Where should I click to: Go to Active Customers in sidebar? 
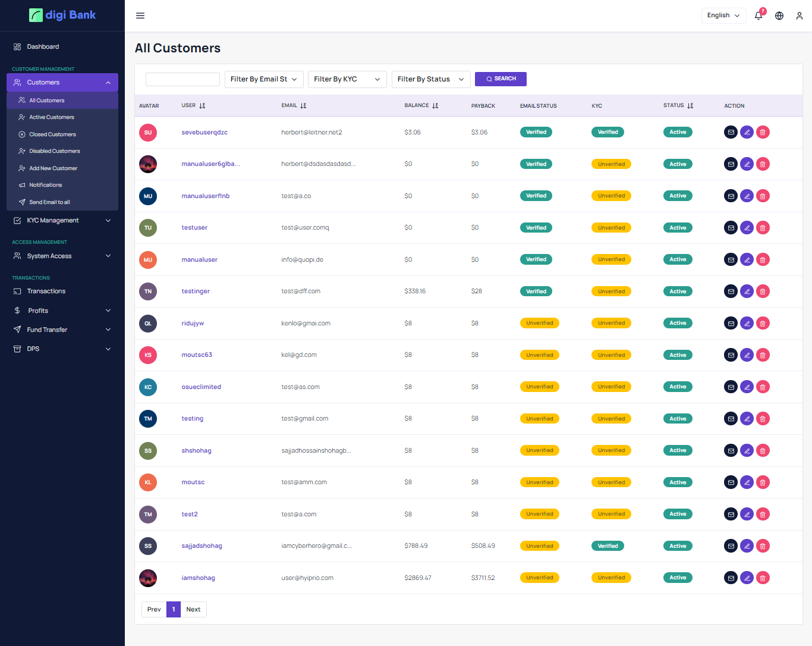tap(52, 117)
